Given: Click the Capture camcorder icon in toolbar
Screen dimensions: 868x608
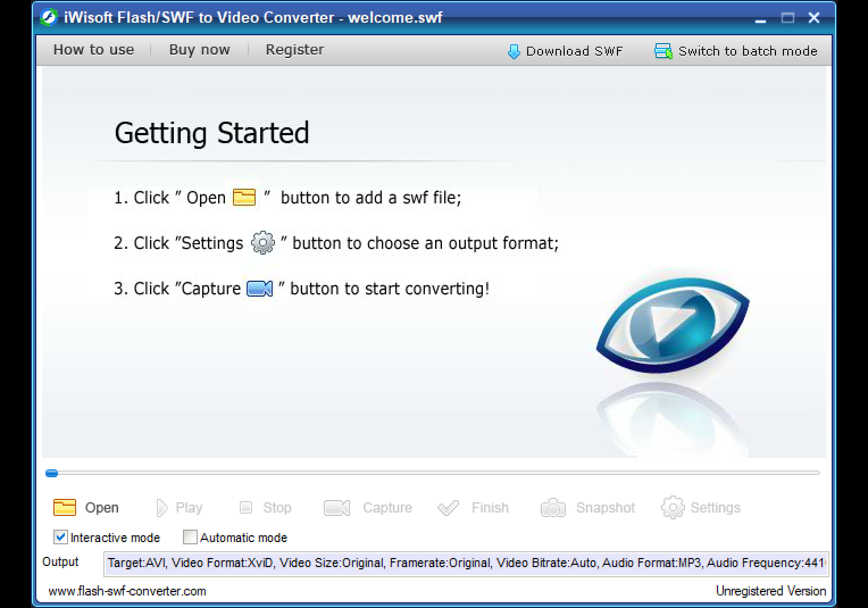Looking at the screenshot, I should click(337, 507).
